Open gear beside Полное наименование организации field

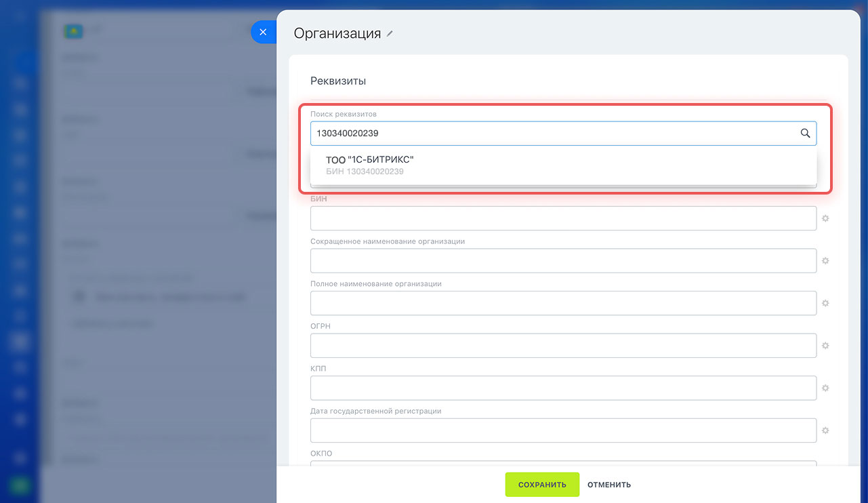(x=825, y=303)
